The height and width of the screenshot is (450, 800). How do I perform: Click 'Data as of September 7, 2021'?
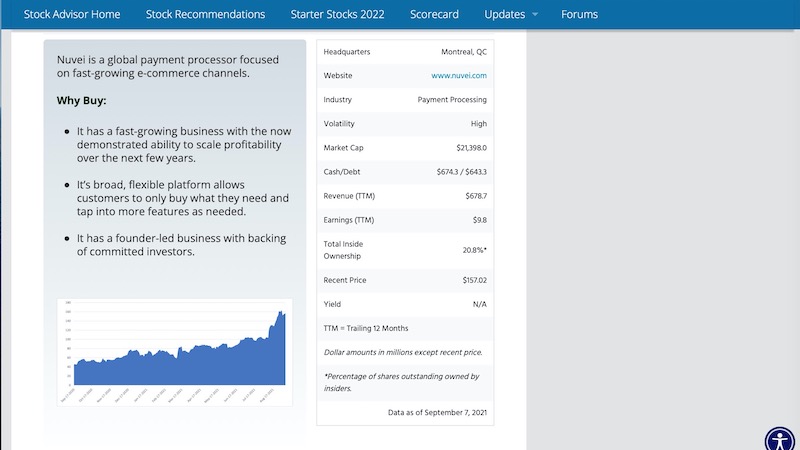tap(437, 412)
